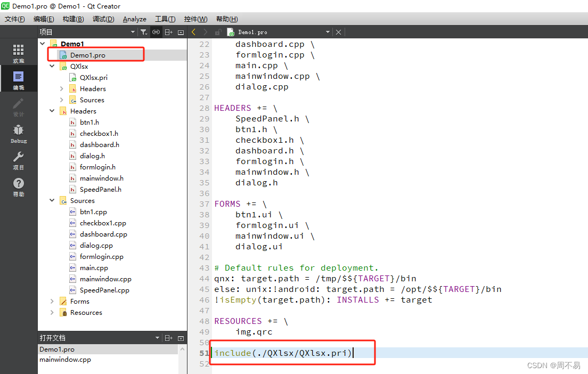Collapse the Demo1 Headers folder
The image size is (588, 374).
[52, 111]
